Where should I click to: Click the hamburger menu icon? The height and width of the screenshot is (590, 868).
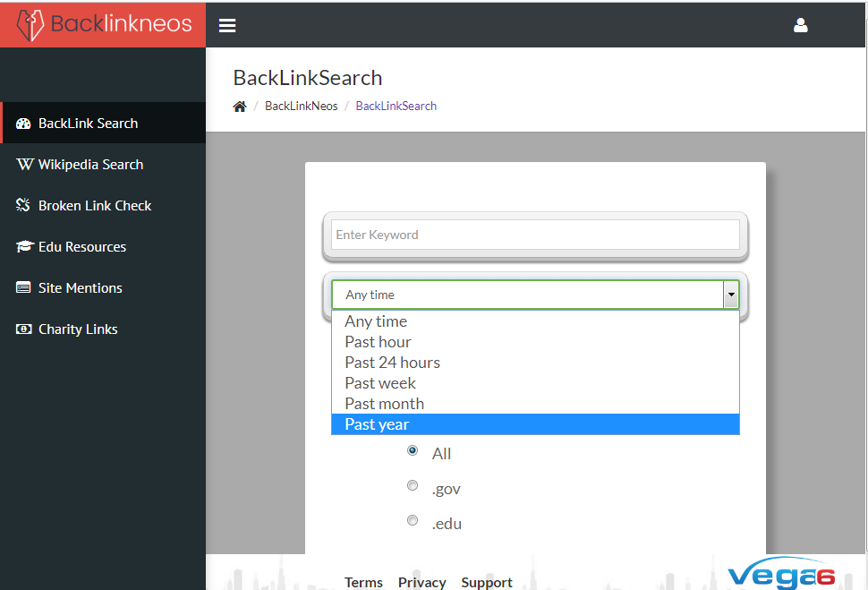[x=227, y=26]
